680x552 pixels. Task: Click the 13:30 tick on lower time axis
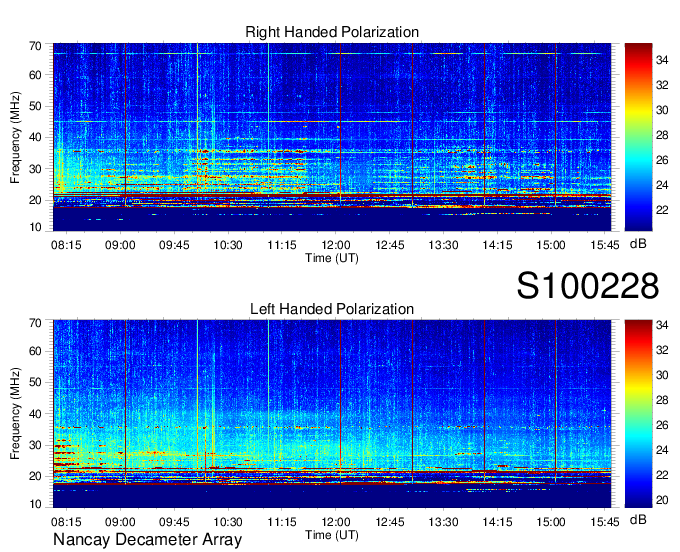click(443, 522)
